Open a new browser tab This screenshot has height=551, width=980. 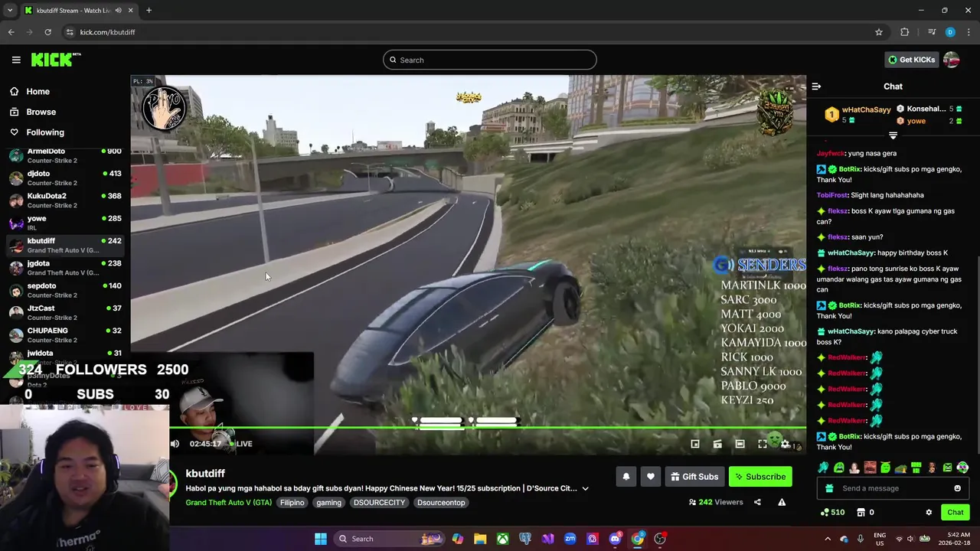pyautogui.click(x=149, y=10)
